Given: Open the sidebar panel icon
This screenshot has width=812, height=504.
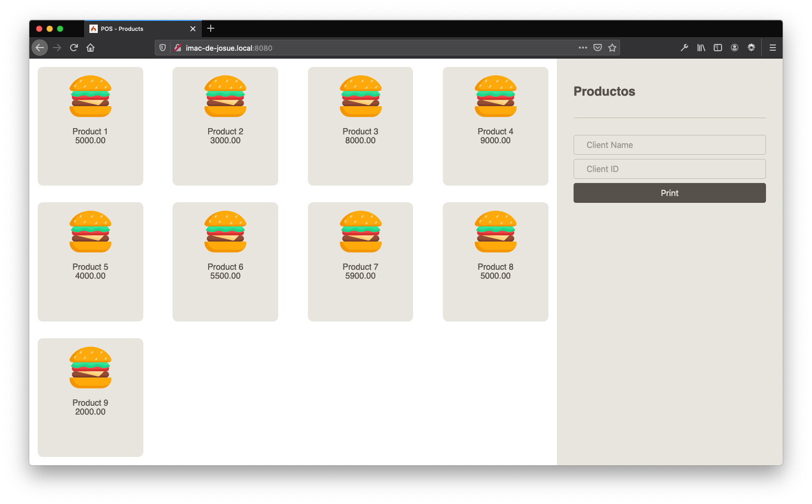Looking at the screenshot, I should [x=718, y=47].
